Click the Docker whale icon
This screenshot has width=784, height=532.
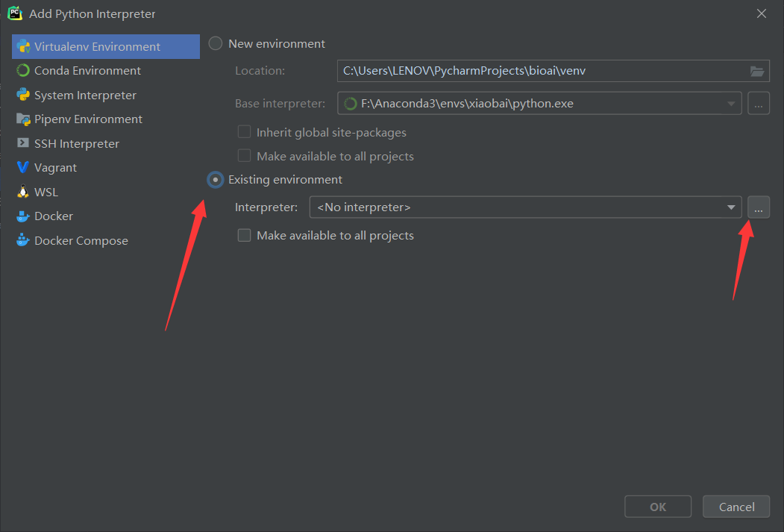[x=23, y=216]
